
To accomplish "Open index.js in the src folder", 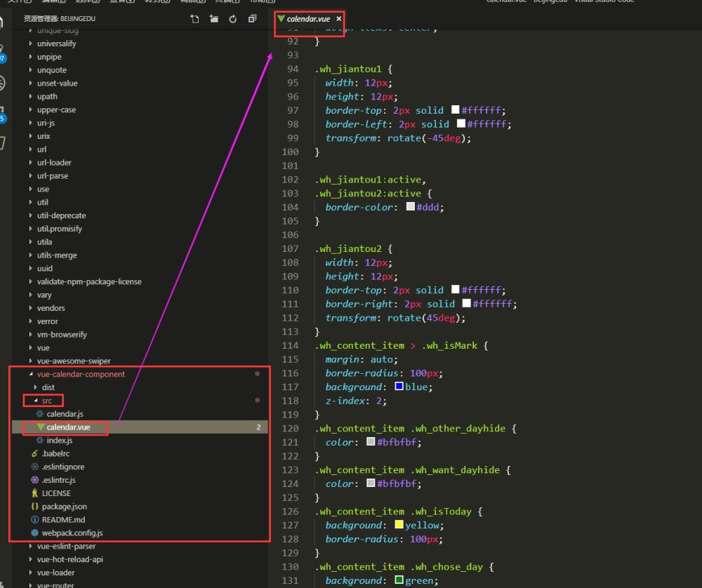I will 60,441.
